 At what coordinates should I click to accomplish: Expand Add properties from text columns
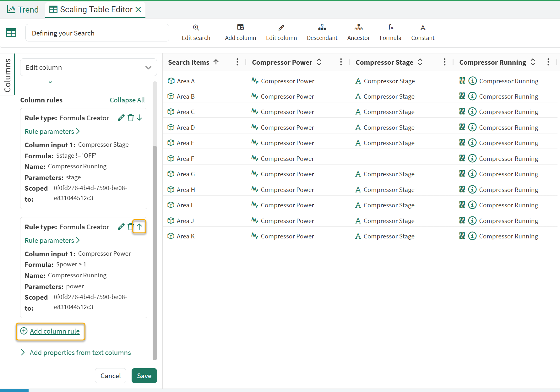80,353
